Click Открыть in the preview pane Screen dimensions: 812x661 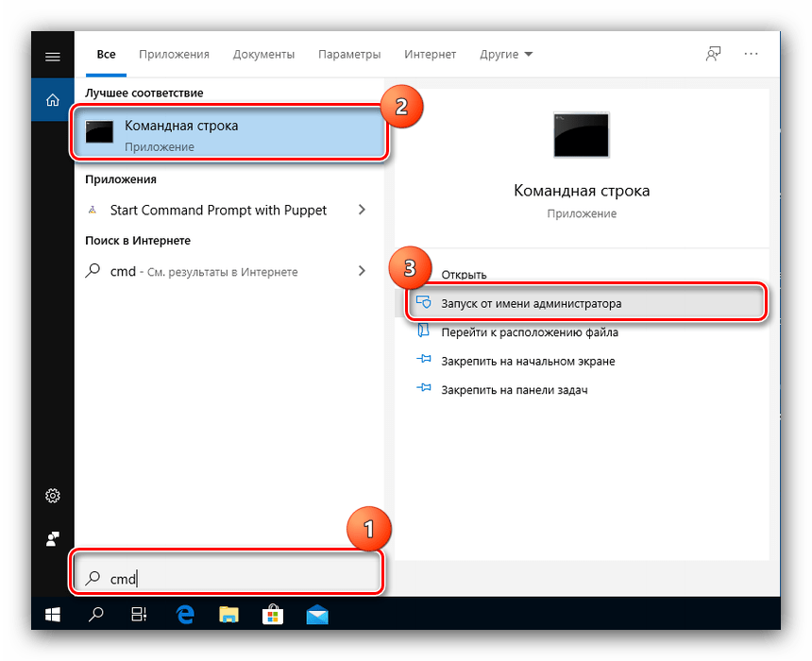464,275
